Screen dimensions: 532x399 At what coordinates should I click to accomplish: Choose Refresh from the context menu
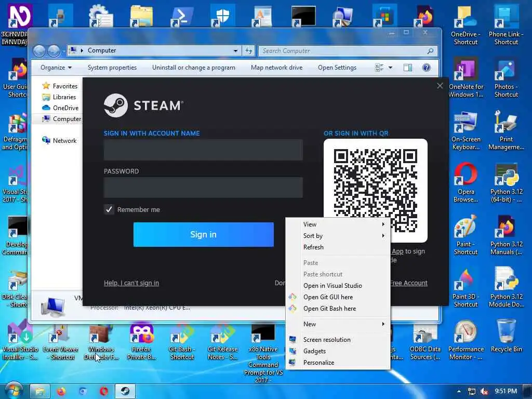[x=338, y=247]
